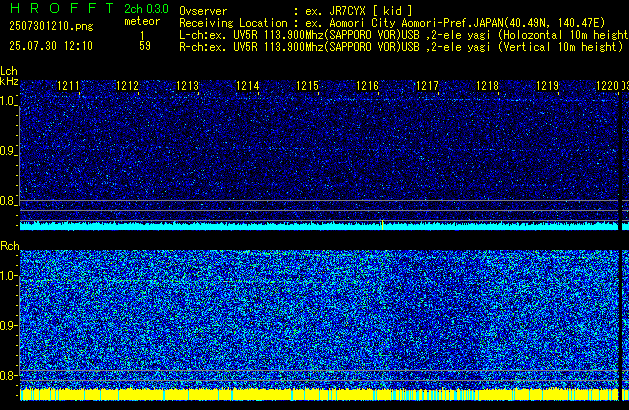Click time marker 1215

308,86
